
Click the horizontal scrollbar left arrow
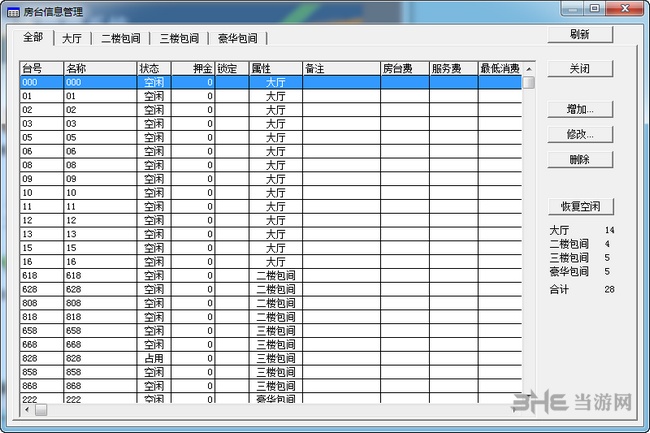click(27, 410)
